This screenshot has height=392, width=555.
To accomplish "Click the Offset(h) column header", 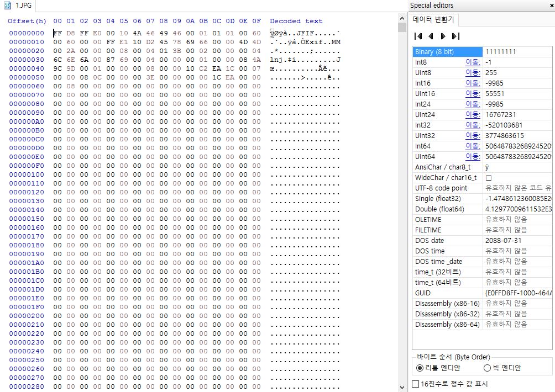I will [27, 21].
